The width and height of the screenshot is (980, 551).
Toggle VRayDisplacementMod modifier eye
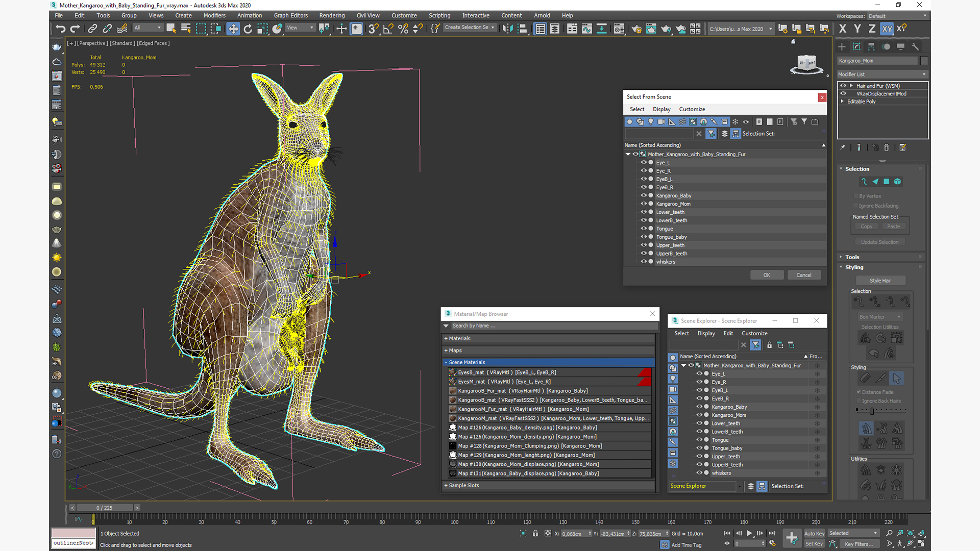pyautogui.click(x=843, y=93)
